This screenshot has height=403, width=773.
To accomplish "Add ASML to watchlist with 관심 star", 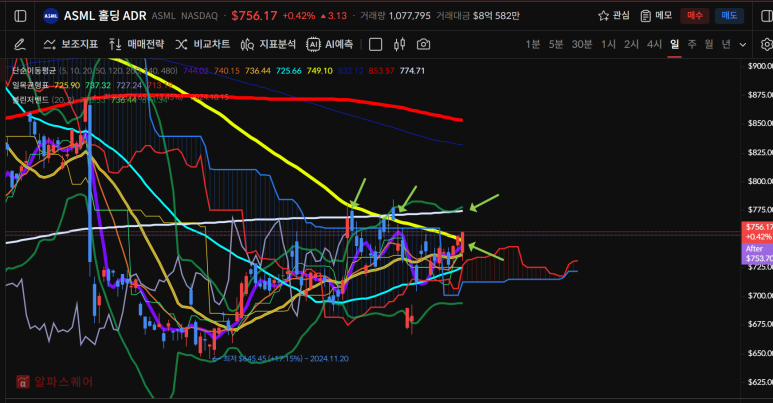I will [x=613, y=16].
